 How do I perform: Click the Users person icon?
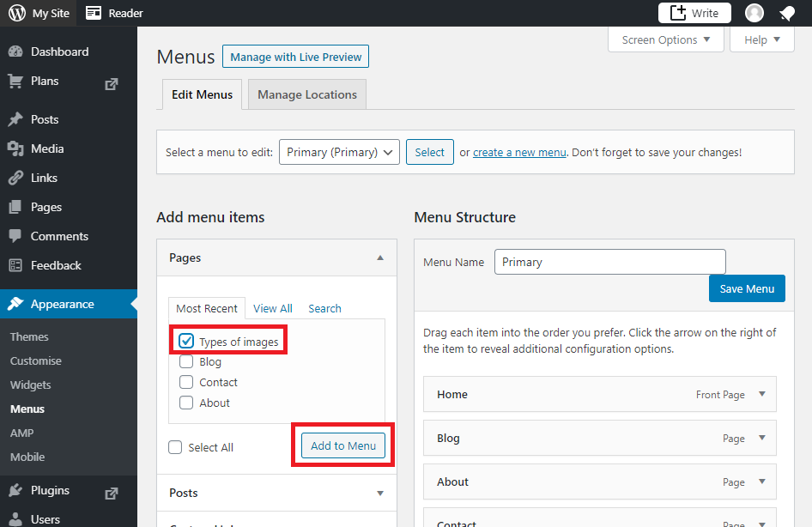pos(15,519)
